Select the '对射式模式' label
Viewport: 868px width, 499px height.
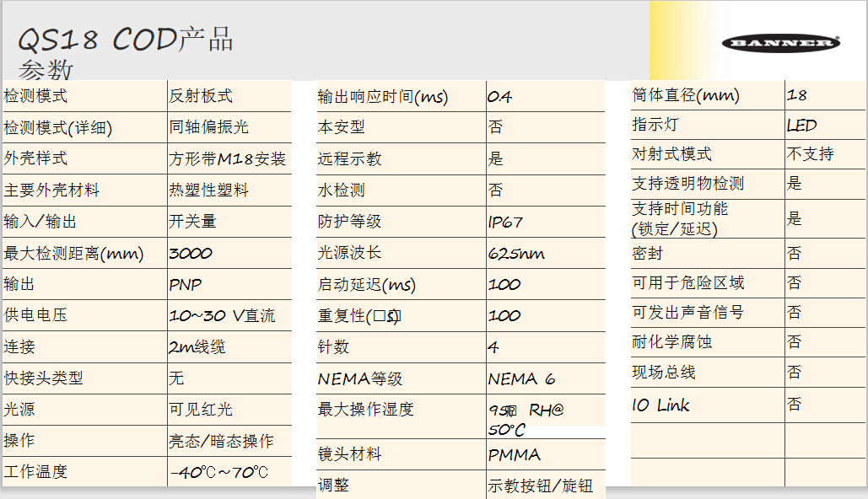(671, 153)
